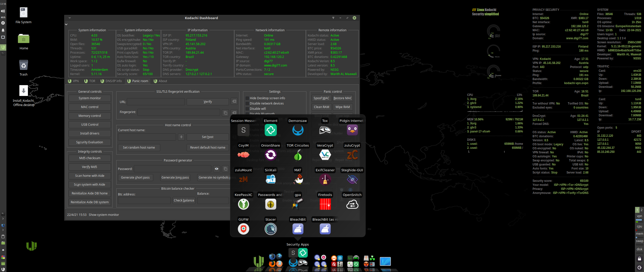Open SiriKali app icon
Image resolution: width=644 pixels, height=272 pixels.
(270, 179)
